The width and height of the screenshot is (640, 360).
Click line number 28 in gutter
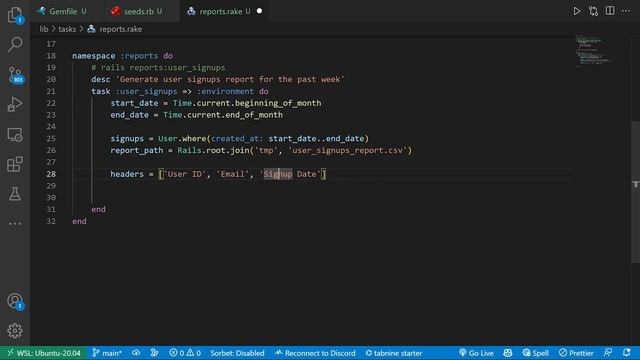pos(51,174)
